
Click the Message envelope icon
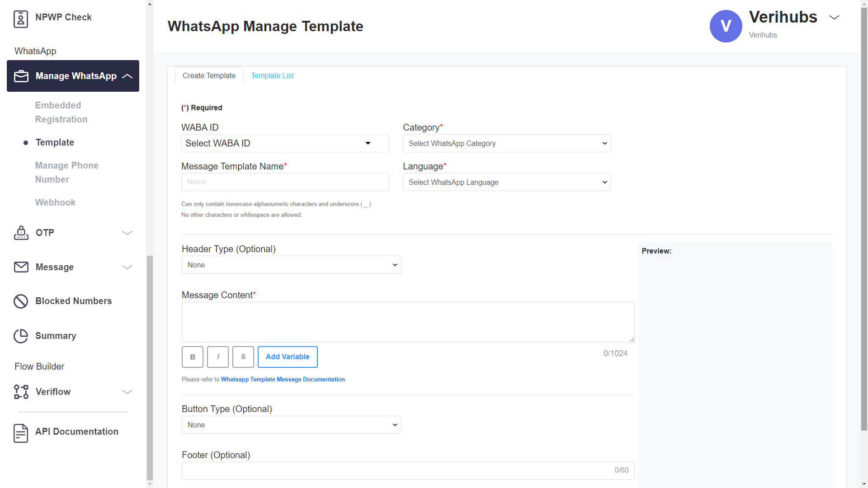(x=21, y=267)
